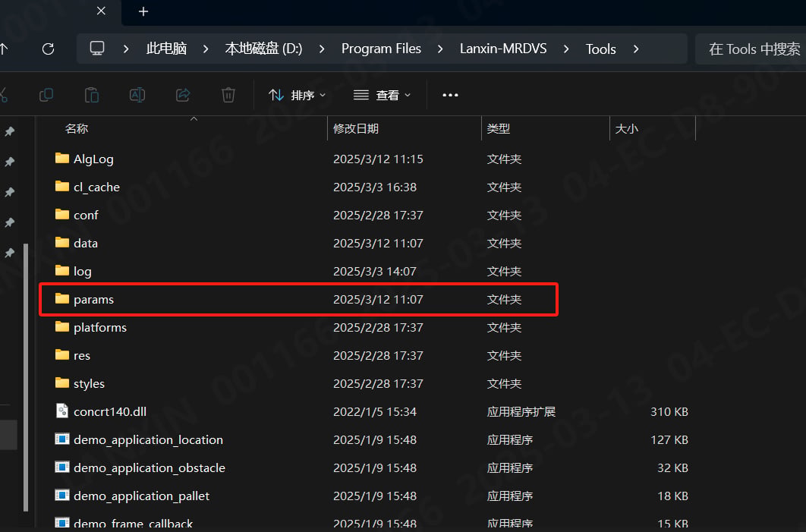Expand chevron after 此电脑 in breadcrumb
806x532 pixels.
[x=206, y=49]
